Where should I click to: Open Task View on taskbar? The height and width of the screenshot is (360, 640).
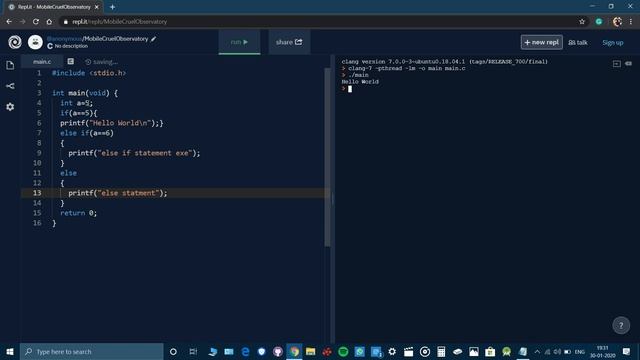click(193, 351)
